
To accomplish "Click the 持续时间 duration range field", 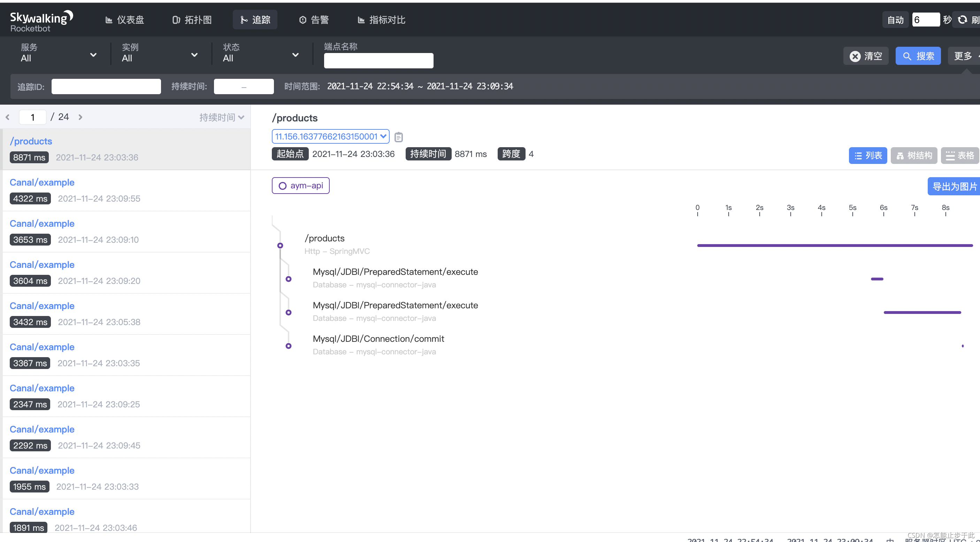I will pos(244,86).
